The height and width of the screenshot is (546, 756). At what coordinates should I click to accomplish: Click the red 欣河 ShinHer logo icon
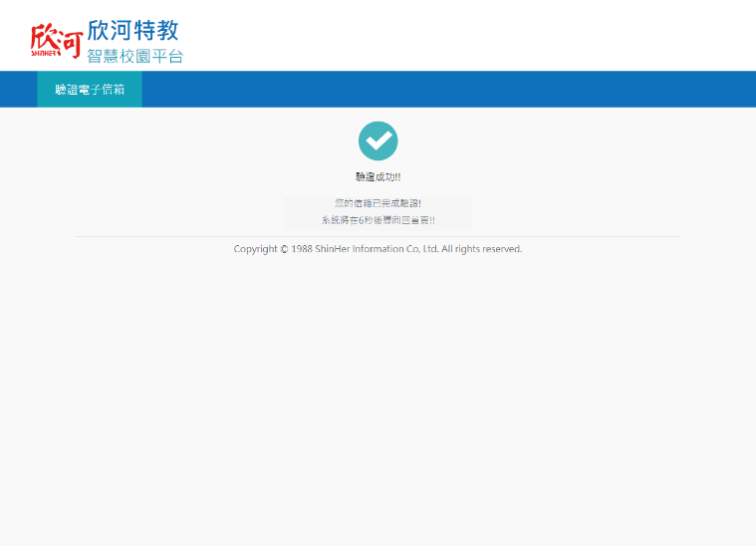coord(55,38)
